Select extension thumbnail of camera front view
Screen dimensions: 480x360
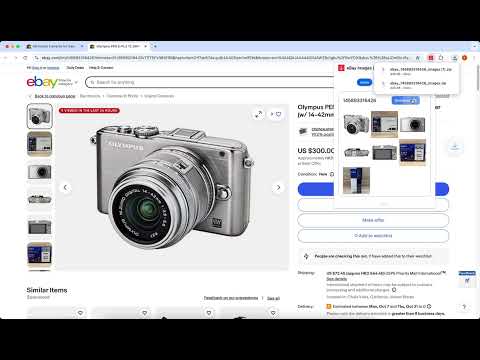[413, 124]
